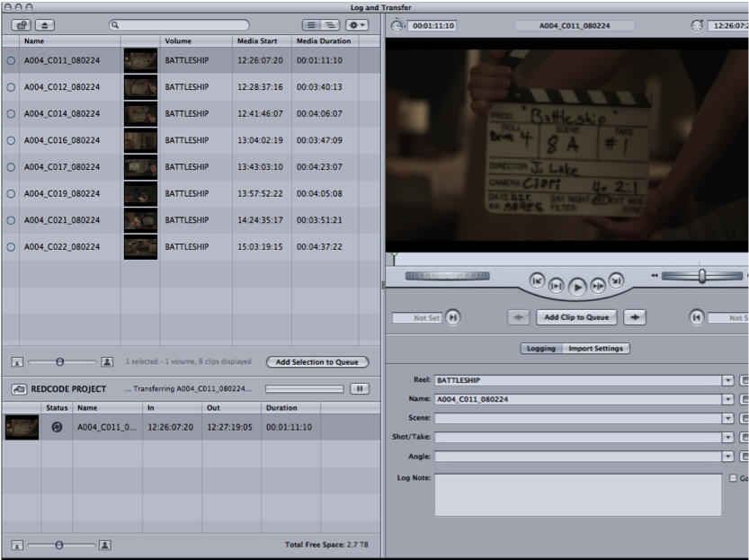Screen dimensions: 749x560
Task: Click the Scene field slate button
Action: pyautogui.click(x=744, y=419)
